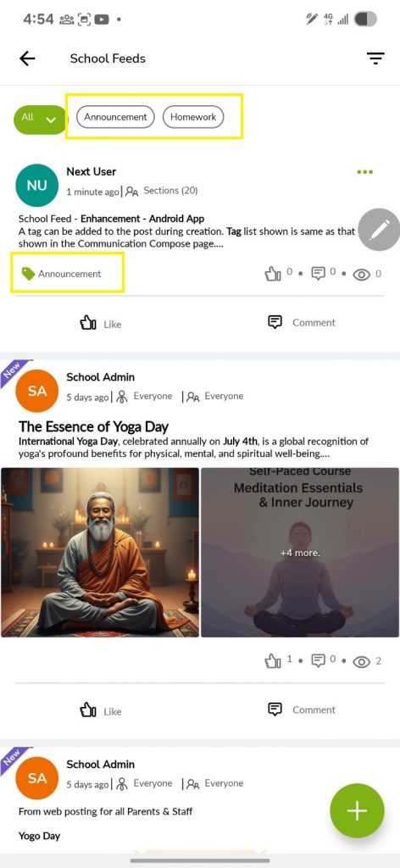Select the Announcement filter chip

pyautogui.click(x=115, y=117)
